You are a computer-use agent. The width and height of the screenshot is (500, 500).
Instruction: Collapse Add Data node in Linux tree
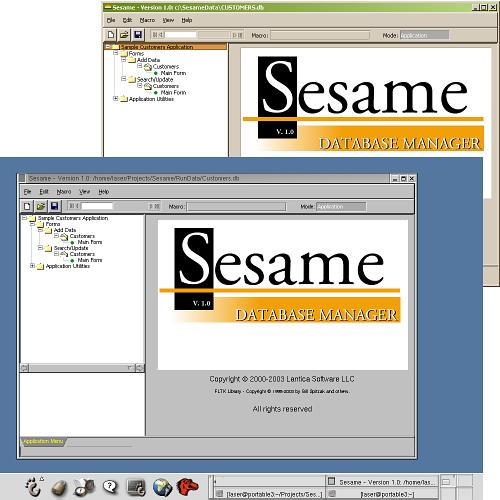click(40, 230)
